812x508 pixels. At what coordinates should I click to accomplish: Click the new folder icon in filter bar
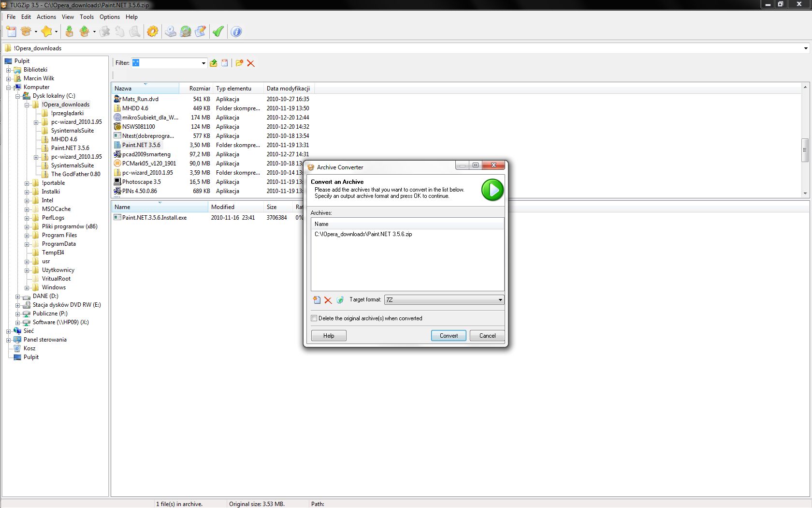(239, 63)
